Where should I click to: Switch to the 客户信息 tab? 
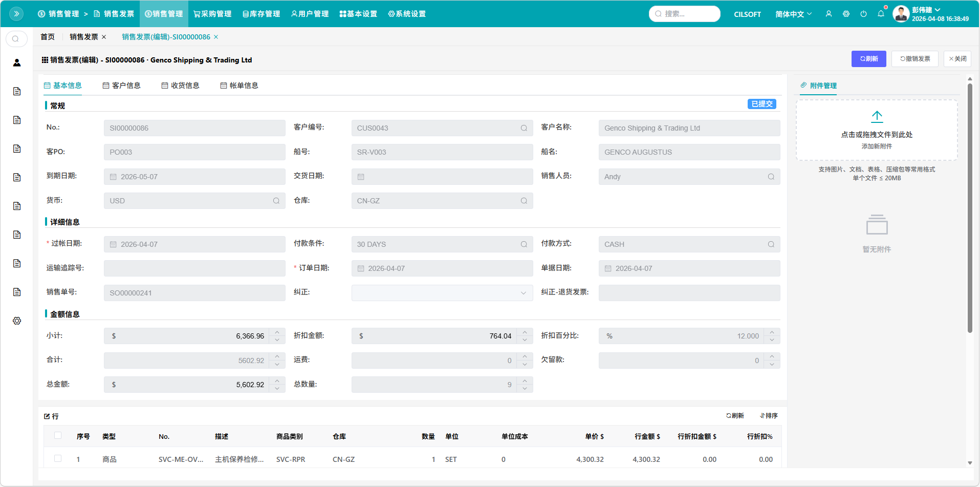click(122, 86)
